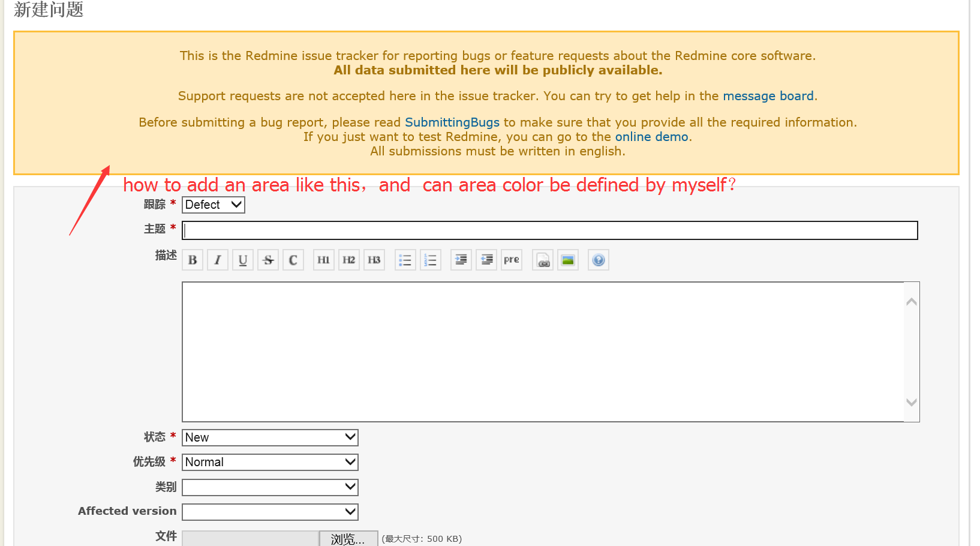980x546 pixels.
Task: Insert inline code with the C button
Action: point(293,260)
